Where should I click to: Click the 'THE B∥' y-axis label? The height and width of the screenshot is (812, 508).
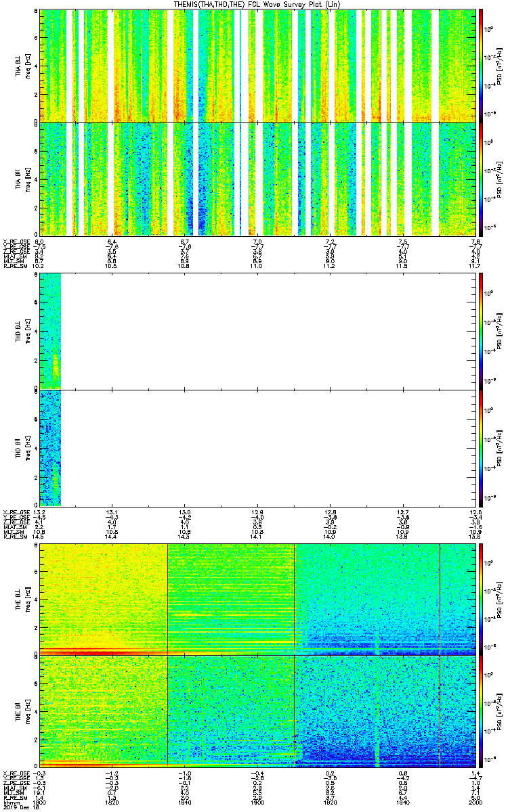[19, 712]
